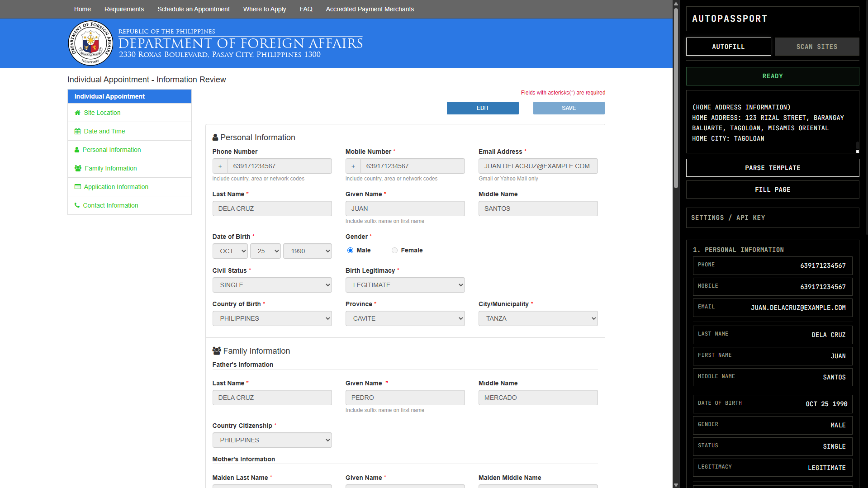
Task: Click the READY status bar
Action: (773, 76)
